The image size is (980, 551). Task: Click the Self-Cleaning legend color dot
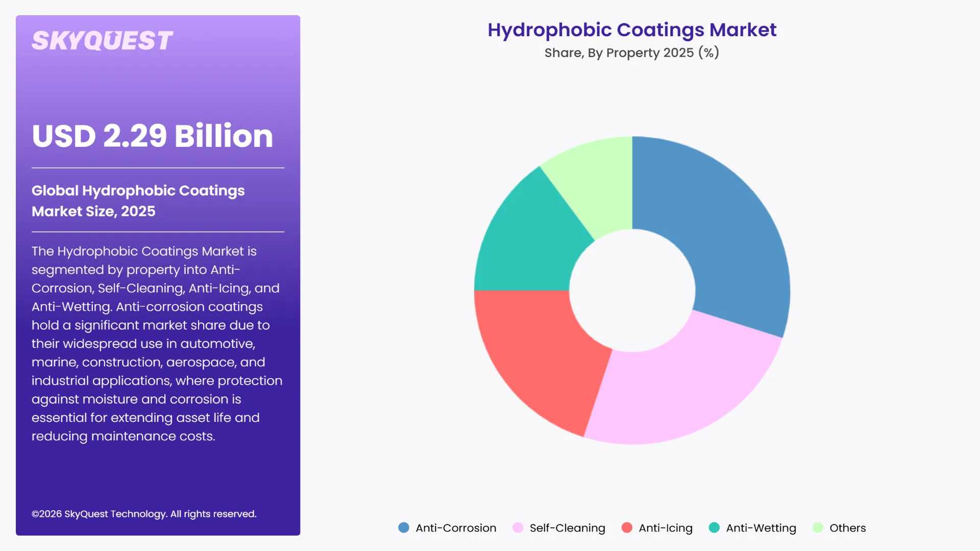click(518, 528)
